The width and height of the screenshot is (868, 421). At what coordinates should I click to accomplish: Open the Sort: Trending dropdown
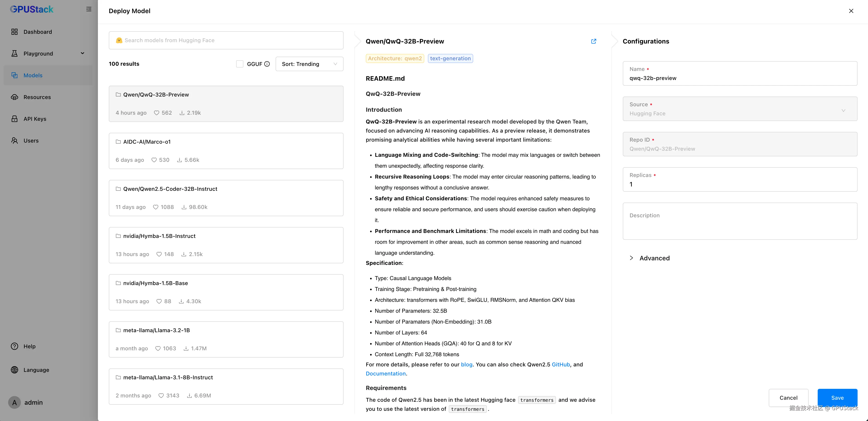click(309, 64)
